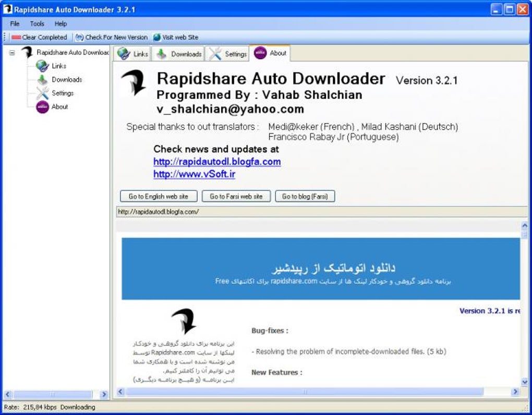Click the Check For New Version antenna icon

[79, 38]
